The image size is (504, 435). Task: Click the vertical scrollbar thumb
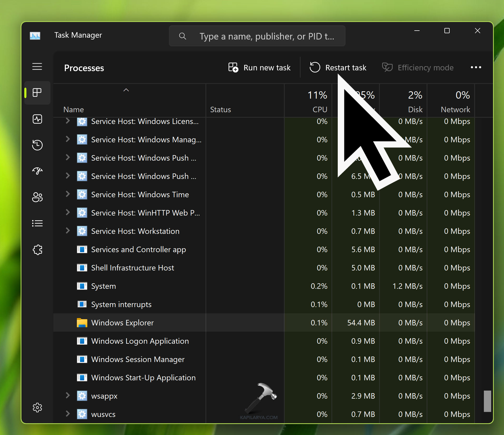(x=487, y=401)
